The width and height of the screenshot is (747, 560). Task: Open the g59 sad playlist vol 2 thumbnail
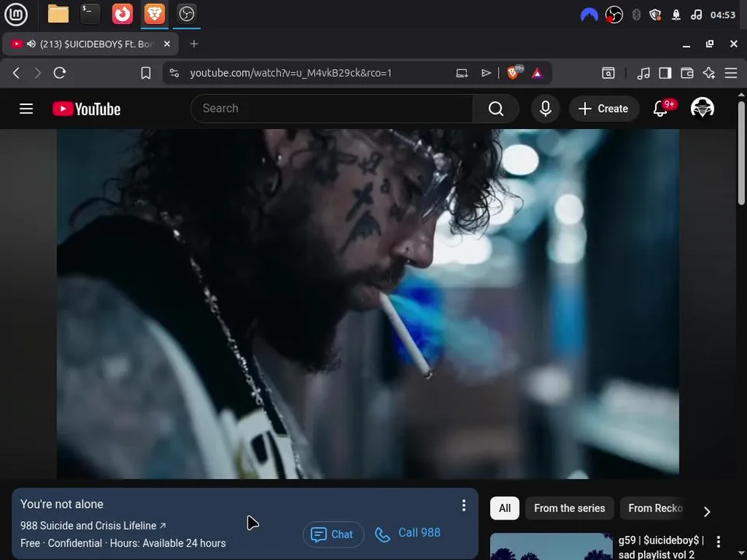pos(551,547)
